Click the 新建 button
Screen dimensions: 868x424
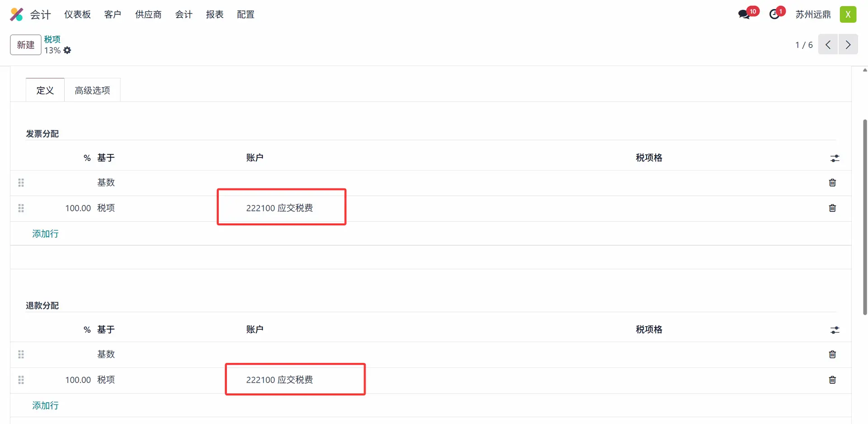(26, 45)
